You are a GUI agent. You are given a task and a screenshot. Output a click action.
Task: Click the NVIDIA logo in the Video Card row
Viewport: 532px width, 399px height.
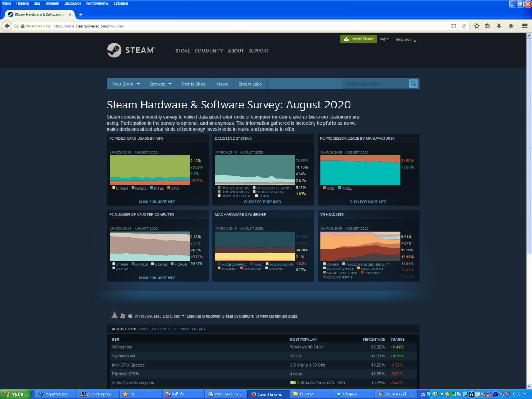293,383
